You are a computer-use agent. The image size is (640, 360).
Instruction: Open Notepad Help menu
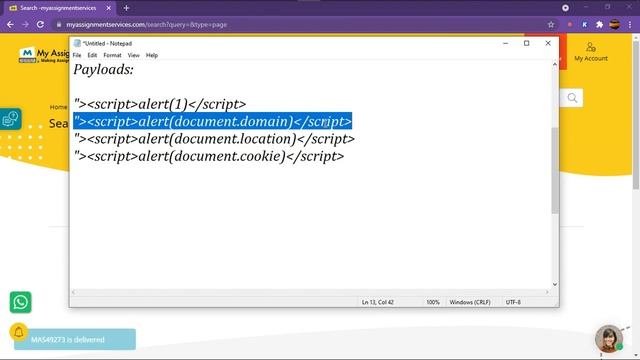(152, 55)
